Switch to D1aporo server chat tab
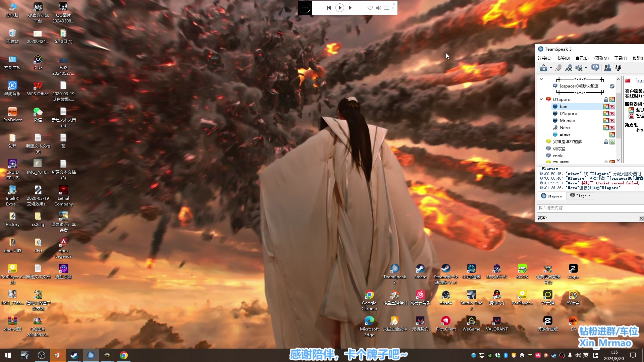 tap(551, 196)
